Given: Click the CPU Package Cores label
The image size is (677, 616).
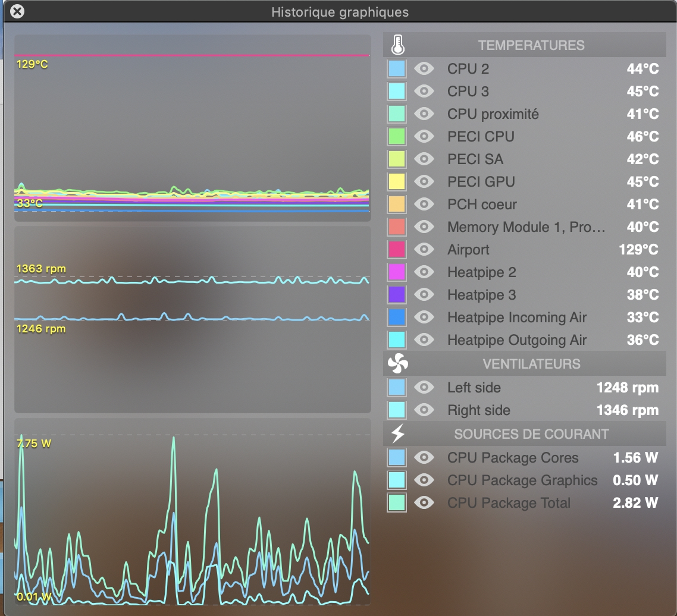Looking at the screenshot, I should click(512, 458).
